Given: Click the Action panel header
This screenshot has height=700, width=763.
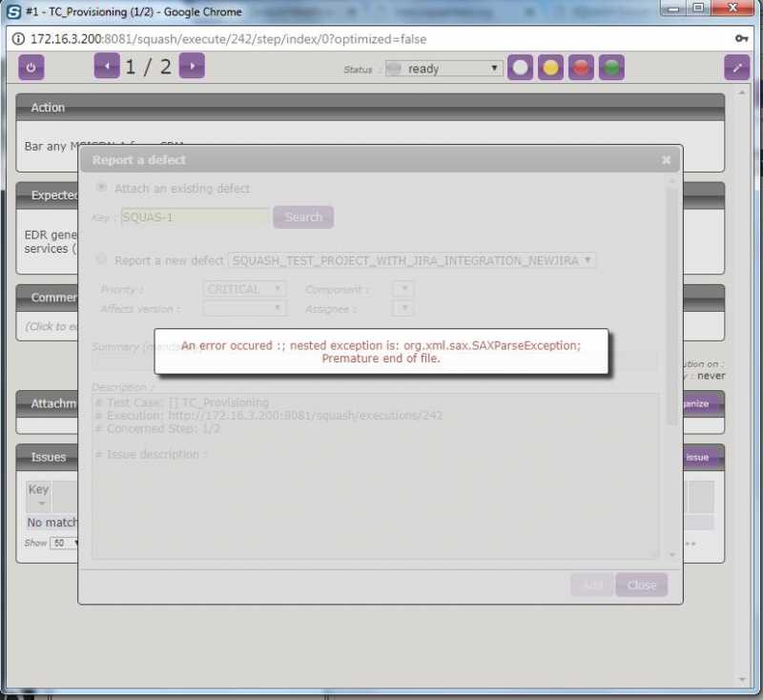Looking at the screenshot, I should pos(370,108).
